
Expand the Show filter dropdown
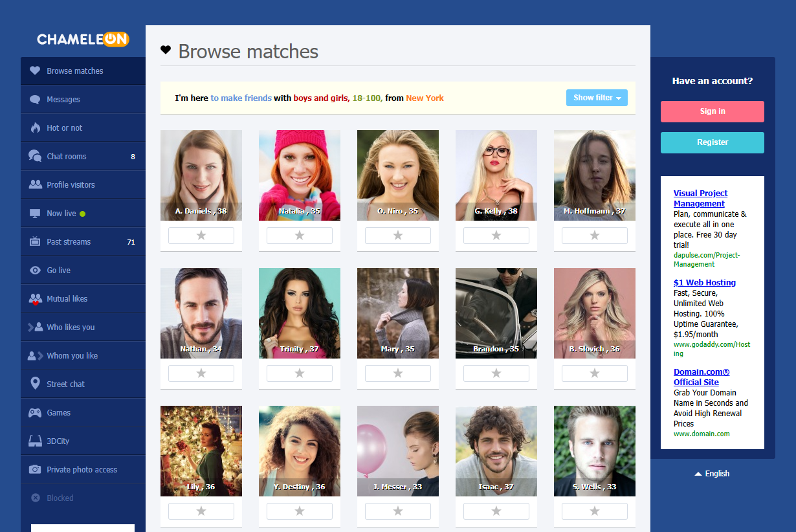click(x=597, y=98)
